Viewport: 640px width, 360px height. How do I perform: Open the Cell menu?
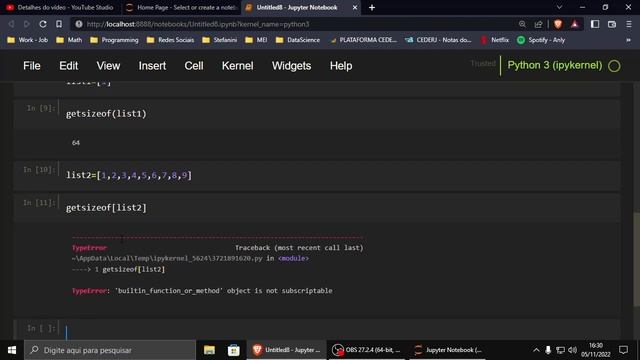tap(194, 66)
